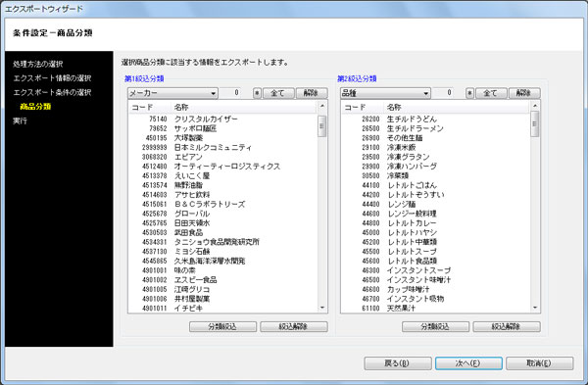This screenshot has width=588, height=385.
Task: Select 実行 step in sidebar
Action: point(20,120)
